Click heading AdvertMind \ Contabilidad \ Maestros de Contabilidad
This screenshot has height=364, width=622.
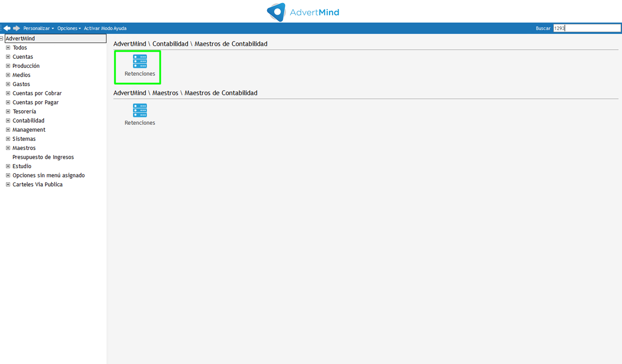tap(190, 44)
